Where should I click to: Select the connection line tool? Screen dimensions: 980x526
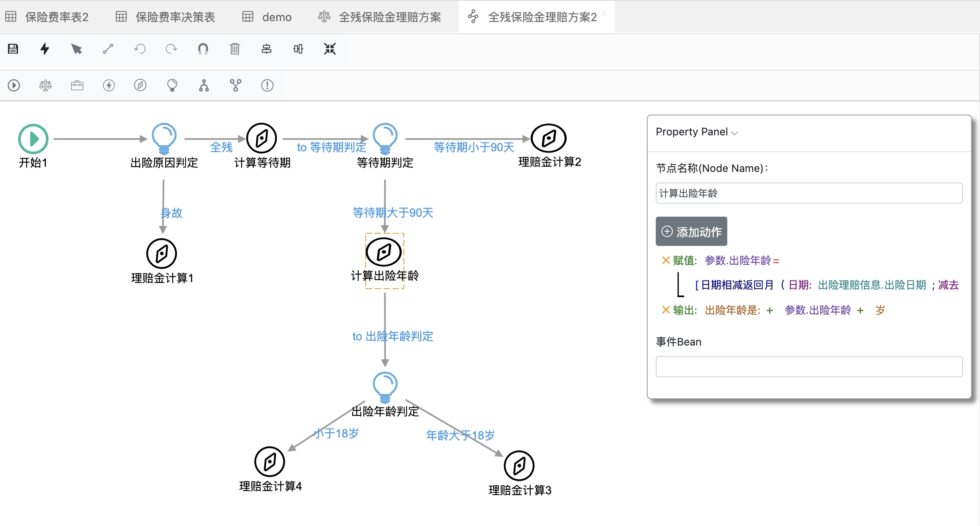click(108, 49)
